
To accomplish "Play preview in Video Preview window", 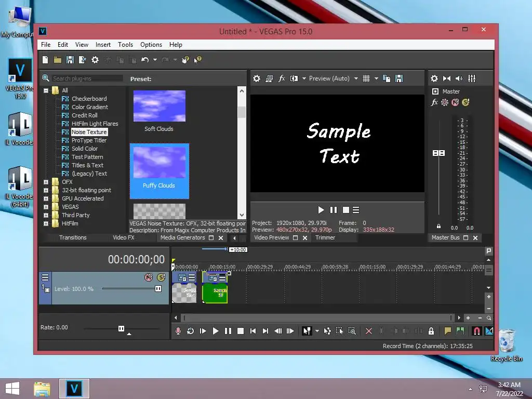I will 321,210.
